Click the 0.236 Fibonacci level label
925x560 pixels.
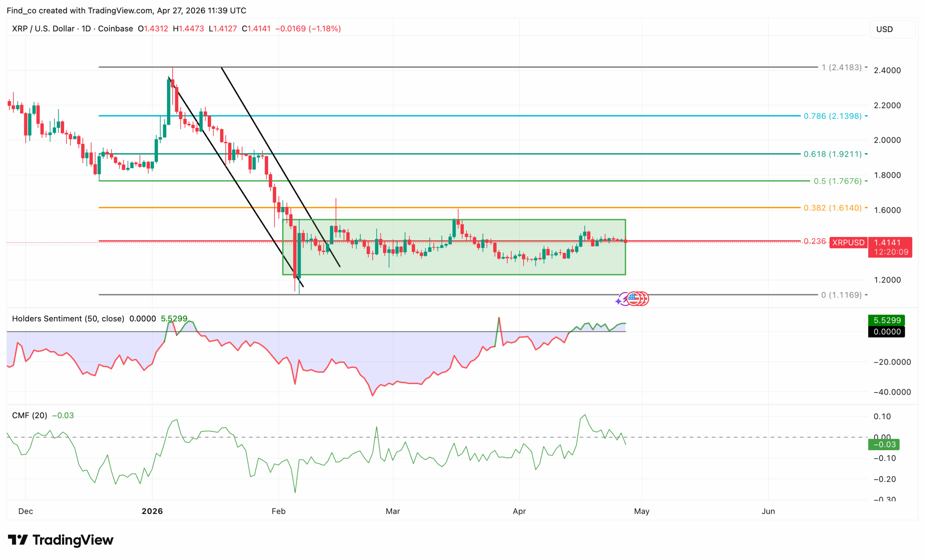pyautogui.click(x=815, y=241)
